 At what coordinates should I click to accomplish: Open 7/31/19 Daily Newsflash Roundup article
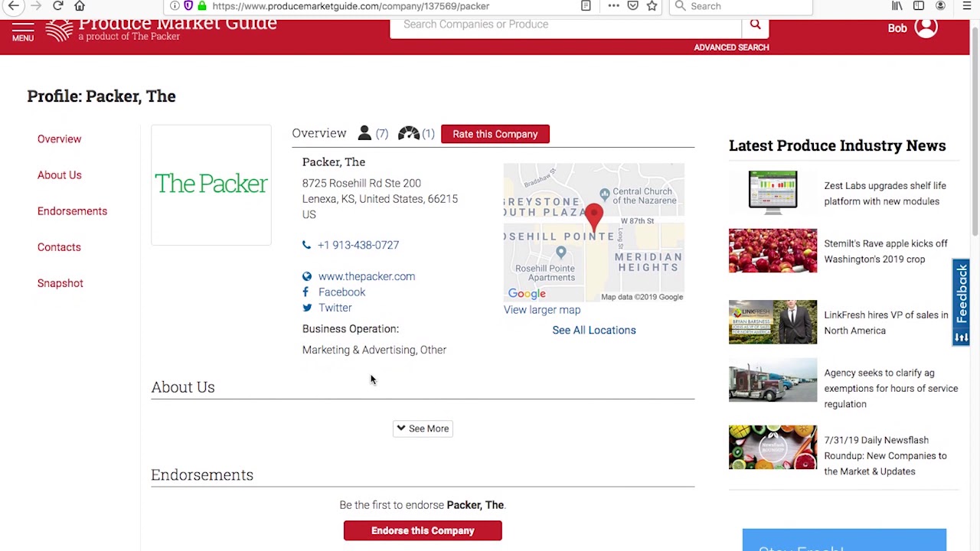(885, 455)
